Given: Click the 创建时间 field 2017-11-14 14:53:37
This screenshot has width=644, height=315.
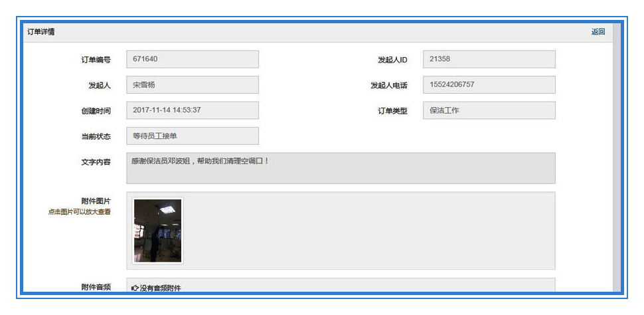Looking at the screenshot, I should (x=193, y=110).
